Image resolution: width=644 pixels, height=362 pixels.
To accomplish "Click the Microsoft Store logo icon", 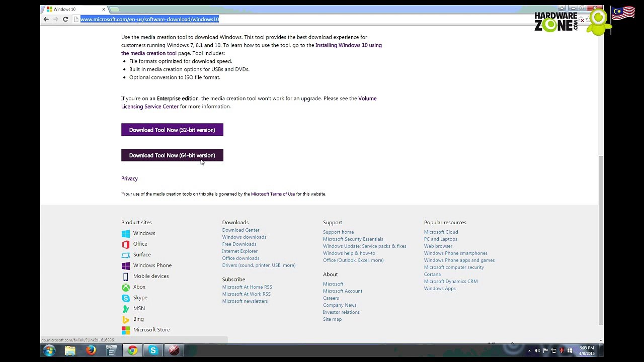I will pos(125,330).
